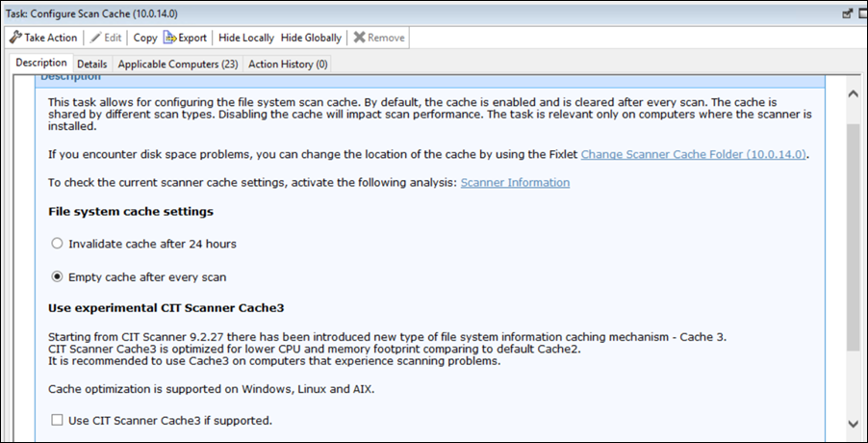Click the scrollbar up arrow
868x443 pixels.
pyautogui.click(x=852, y=93)
